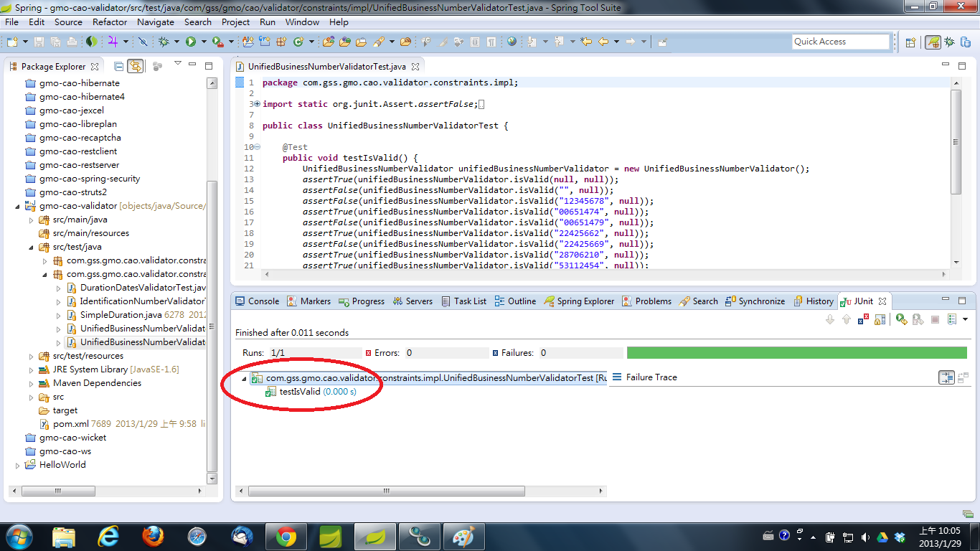The image size is (980, 551).
Task: Switch to the Servers tab
Action: (413, 301)
